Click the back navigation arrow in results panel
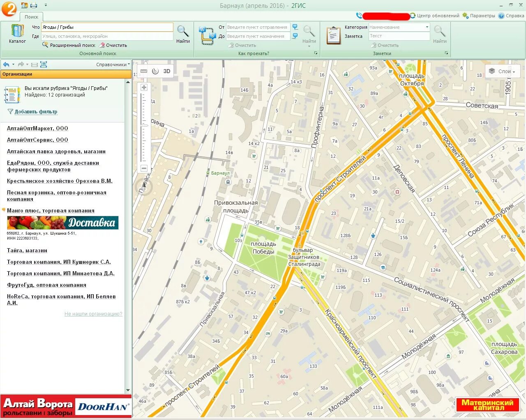 6,65
